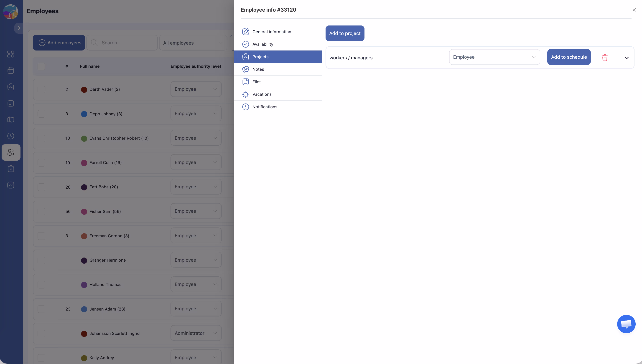Viewport: 642px width, 364px height.
Task: Open the map icon in sidebar
Action: click(11, 119)
